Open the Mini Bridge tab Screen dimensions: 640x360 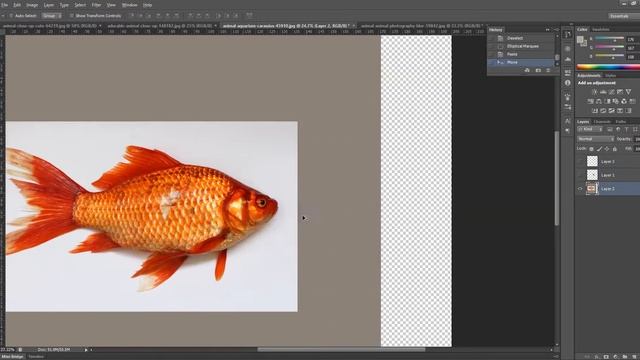click(13, 357)
